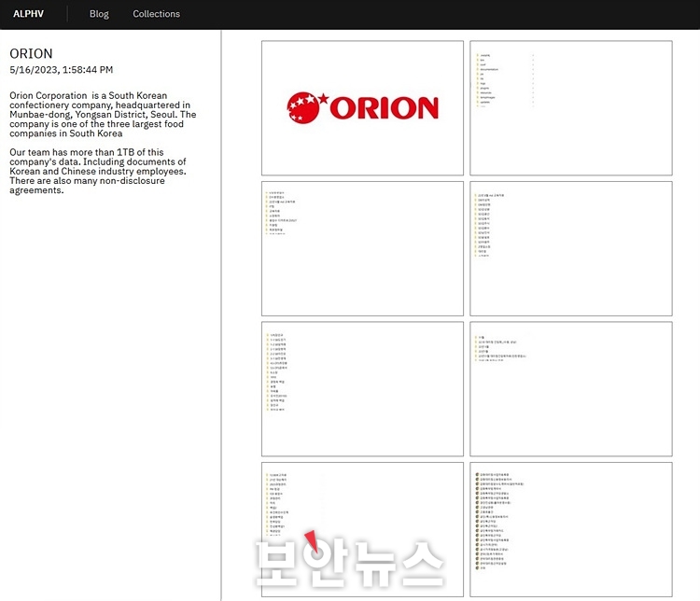Click the 5/16/2023, 1:58:44 PM timestamp
This screenshot has width=700, height=601.
[62, 70]
